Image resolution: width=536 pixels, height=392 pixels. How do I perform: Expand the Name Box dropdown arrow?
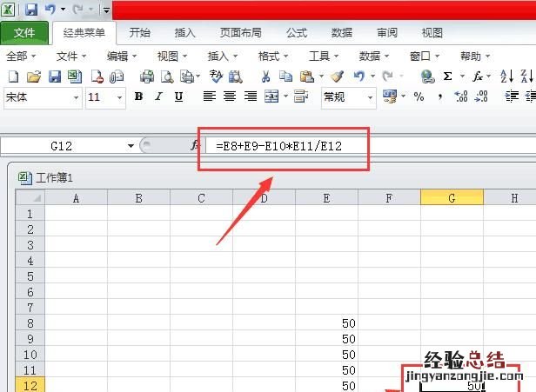coord(131,146)
